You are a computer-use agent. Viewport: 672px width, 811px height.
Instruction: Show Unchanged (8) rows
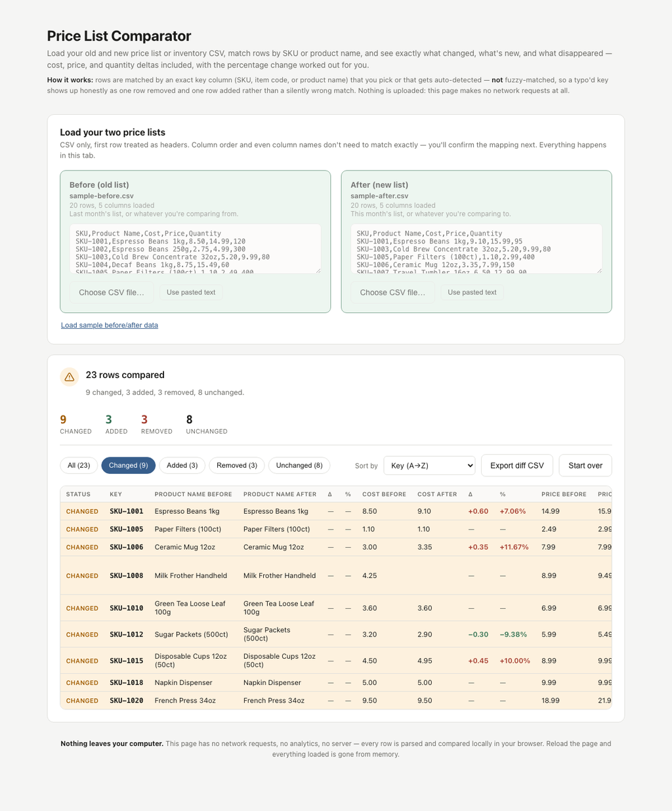[299, 465]
